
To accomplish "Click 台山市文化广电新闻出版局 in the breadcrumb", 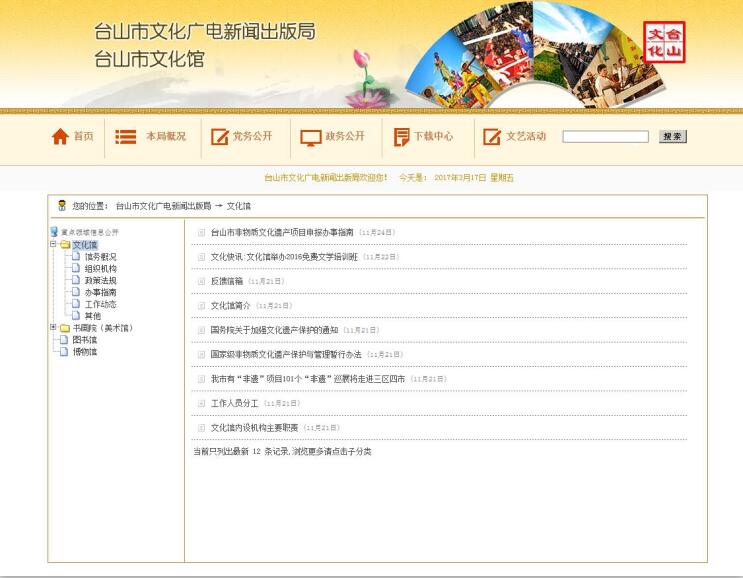I will click(x=163, y=206).
